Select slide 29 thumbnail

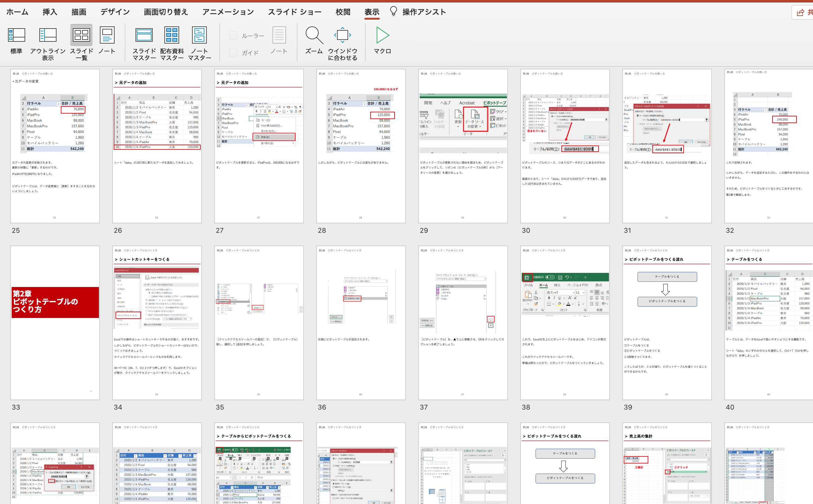[x=463, y=146]
